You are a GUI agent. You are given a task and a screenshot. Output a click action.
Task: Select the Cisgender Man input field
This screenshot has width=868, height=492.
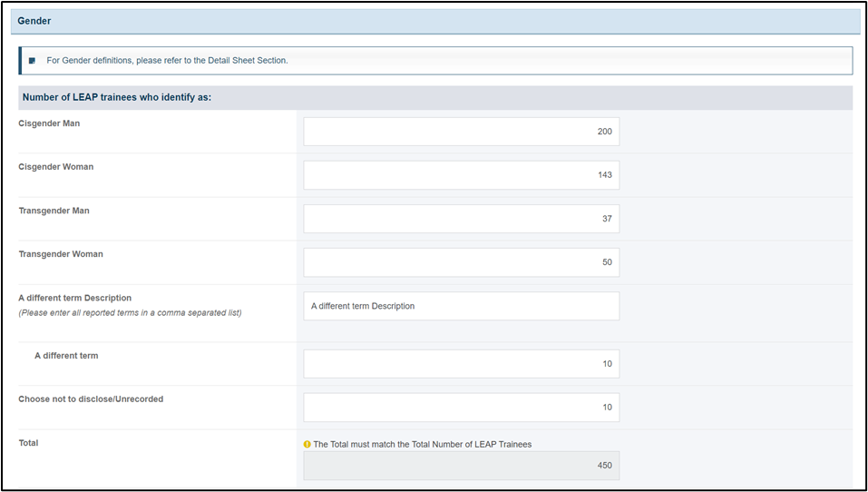click(x=461, y=132)
